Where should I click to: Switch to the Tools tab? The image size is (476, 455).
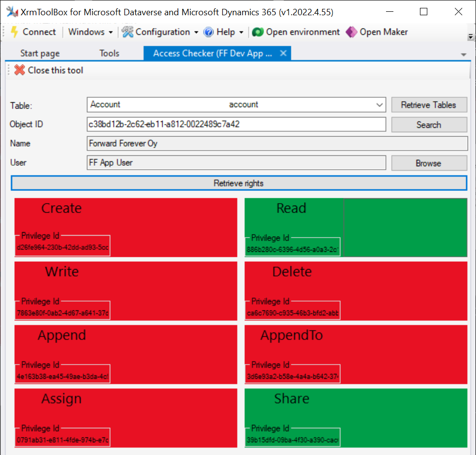click(x=109, y=53)
